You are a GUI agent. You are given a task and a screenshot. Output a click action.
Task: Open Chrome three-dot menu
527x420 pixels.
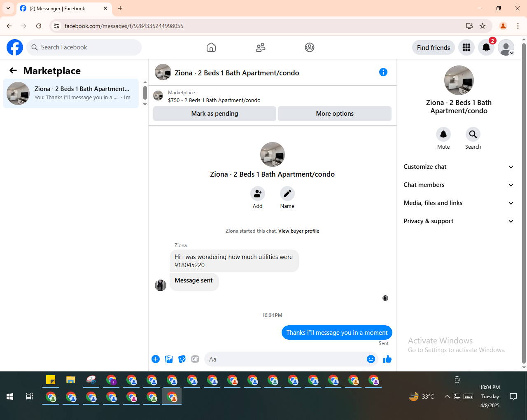point(518,26)
